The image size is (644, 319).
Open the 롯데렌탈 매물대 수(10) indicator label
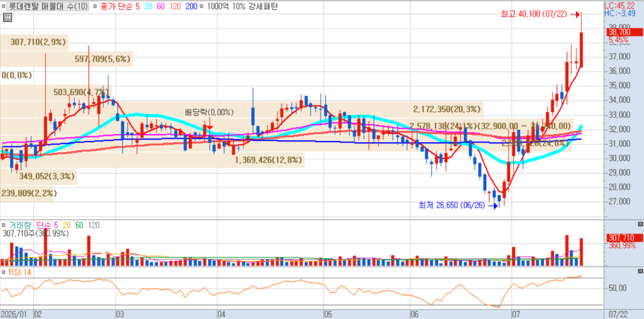pos(48,7)
